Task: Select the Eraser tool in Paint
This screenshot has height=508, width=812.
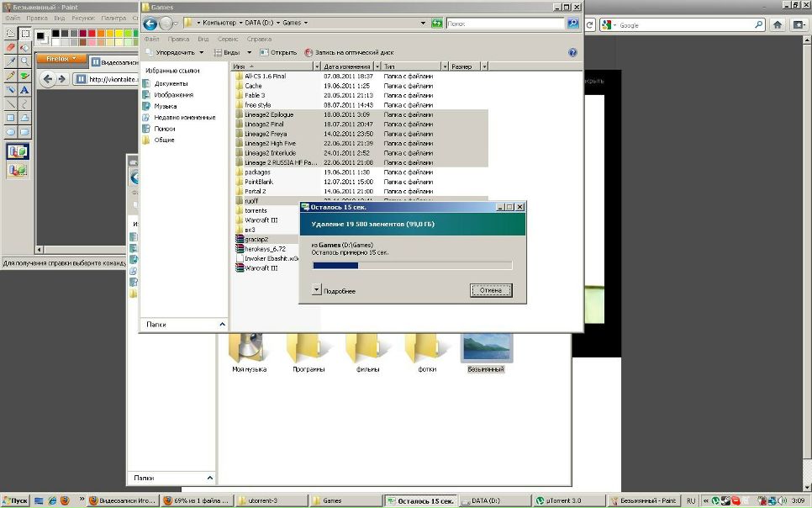Action: [11, 48]
